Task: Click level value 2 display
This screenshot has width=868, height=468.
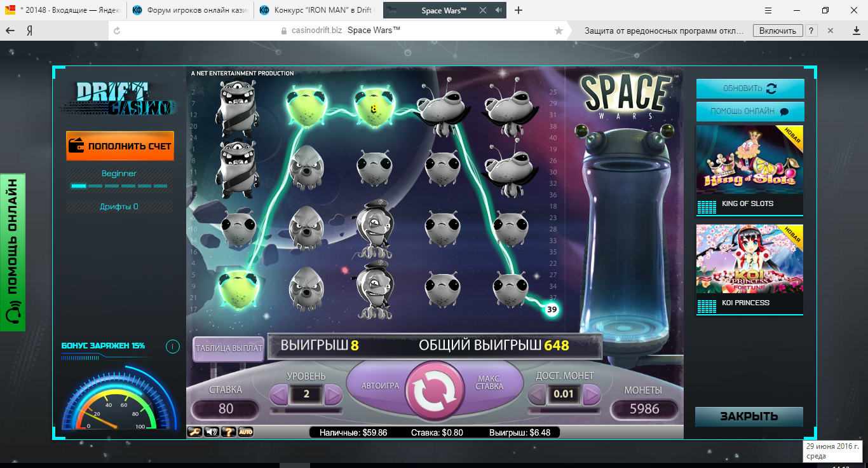Action: coord(306,394)
